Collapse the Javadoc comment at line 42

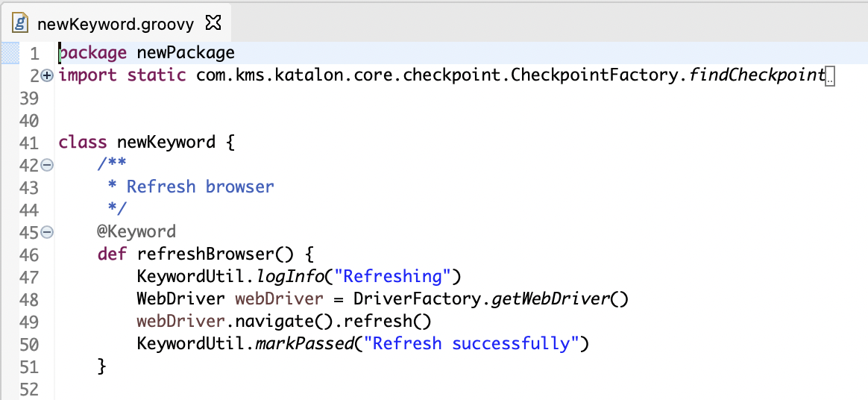(x=47, y=165)
